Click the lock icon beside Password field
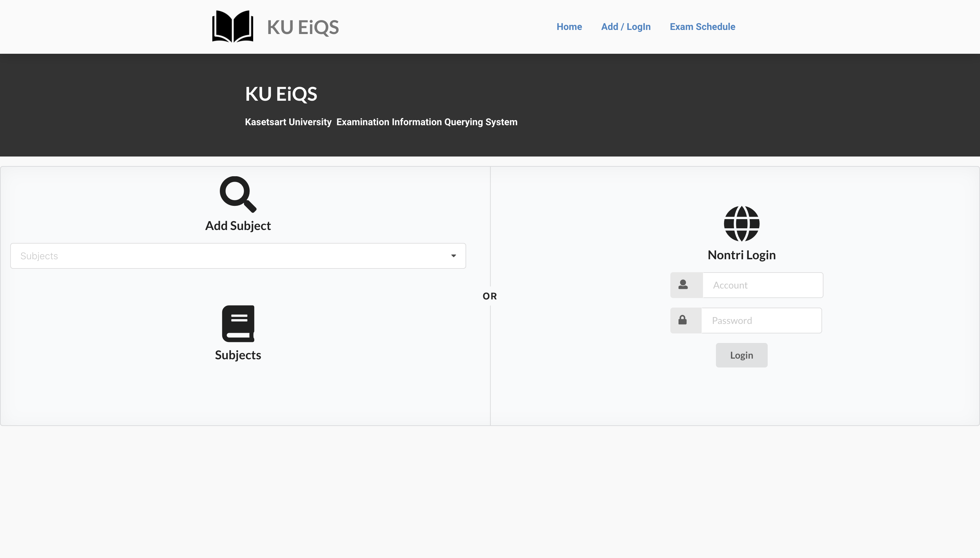Image resolution: width=980 pixels, height=558 pixels. pyautogui.click(x=683, y=319)
